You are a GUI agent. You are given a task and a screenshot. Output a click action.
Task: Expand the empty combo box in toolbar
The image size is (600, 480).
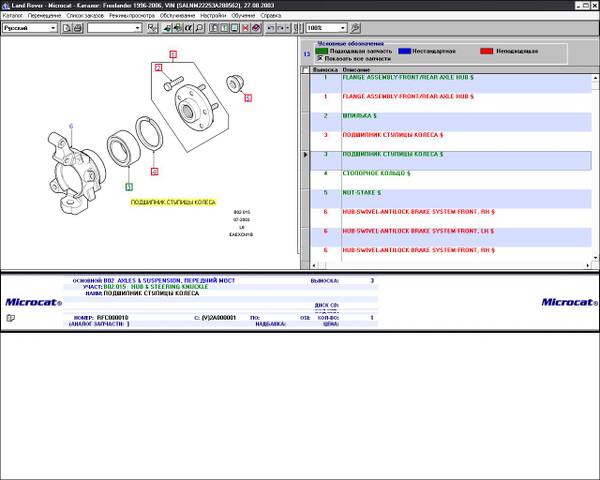[138, 28]
